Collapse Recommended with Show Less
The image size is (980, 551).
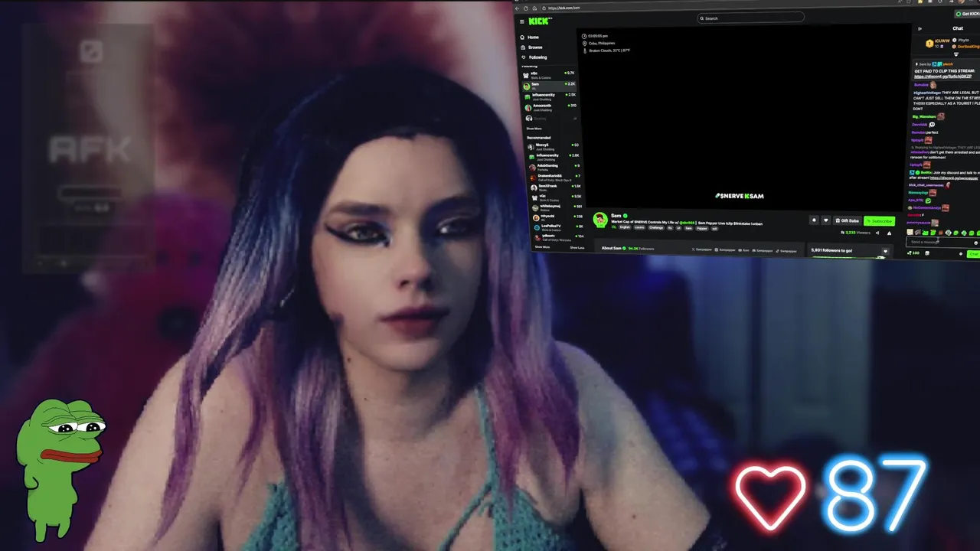577,248
